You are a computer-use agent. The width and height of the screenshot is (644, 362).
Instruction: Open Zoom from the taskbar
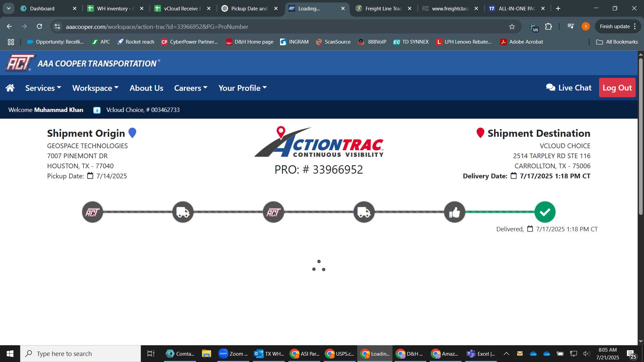233,354
